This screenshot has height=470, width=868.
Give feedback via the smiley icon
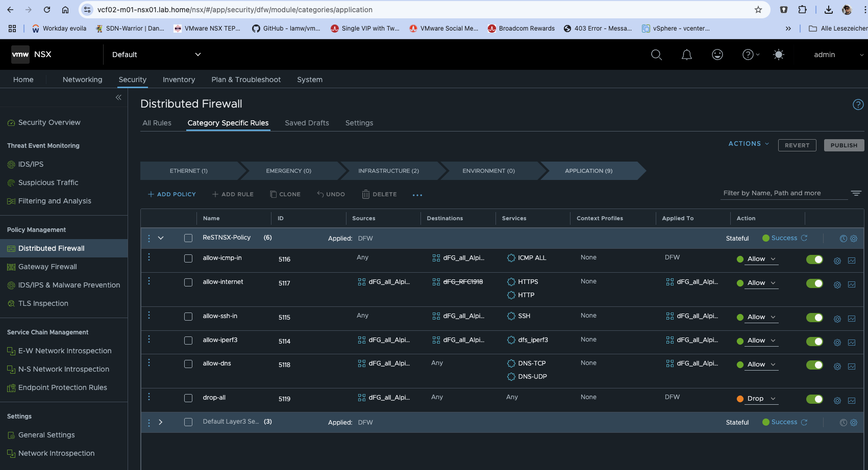coord(717,55)
